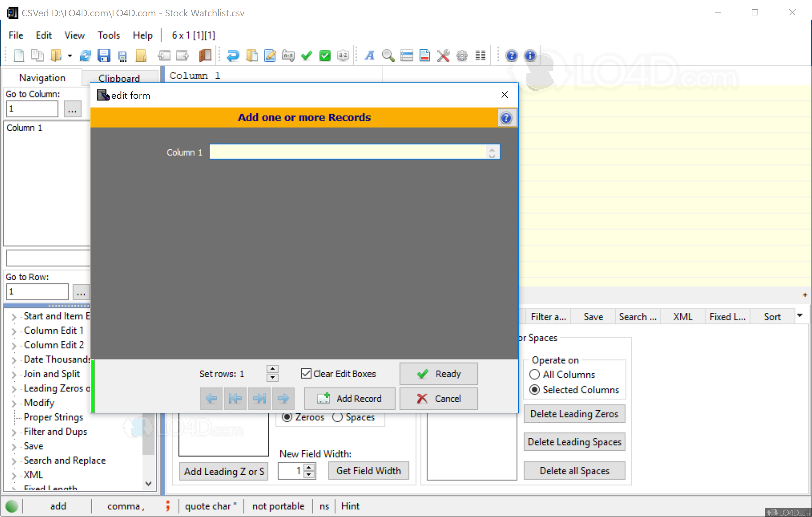Viewport: 812px width, 517px height.
Task: Open the folder icon dropdown arrow
Action: (70, 56)
